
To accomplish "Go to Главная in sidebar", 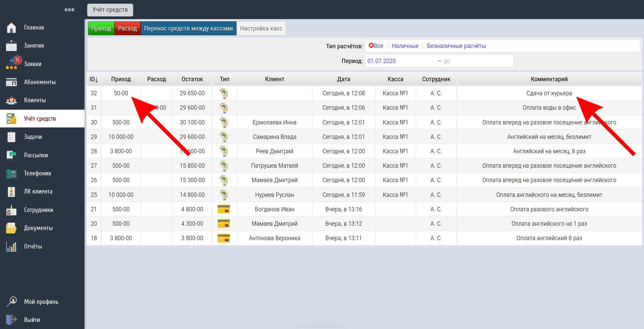I will (34, 28).
